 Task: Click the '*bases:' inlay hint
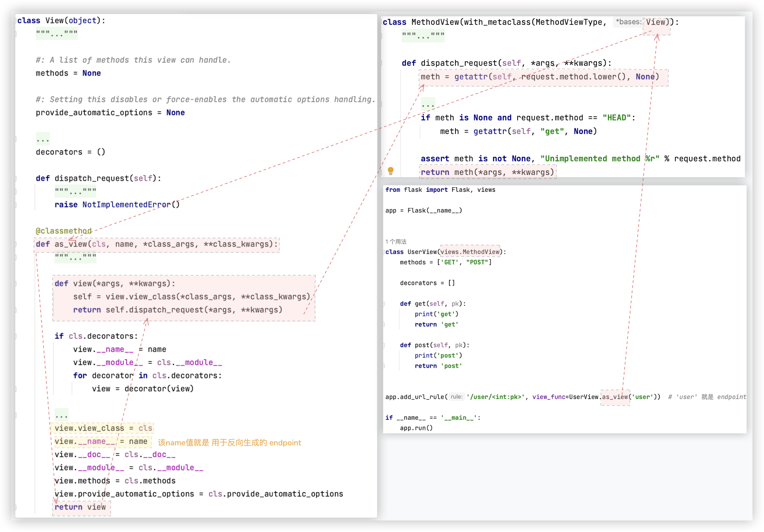pyautogui.click(x=628, y=22)
